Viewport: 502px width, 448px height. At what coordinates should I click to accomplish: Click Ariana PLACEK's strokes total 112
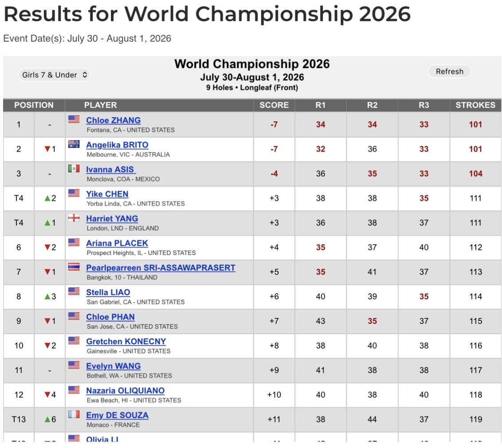point(476,248)
